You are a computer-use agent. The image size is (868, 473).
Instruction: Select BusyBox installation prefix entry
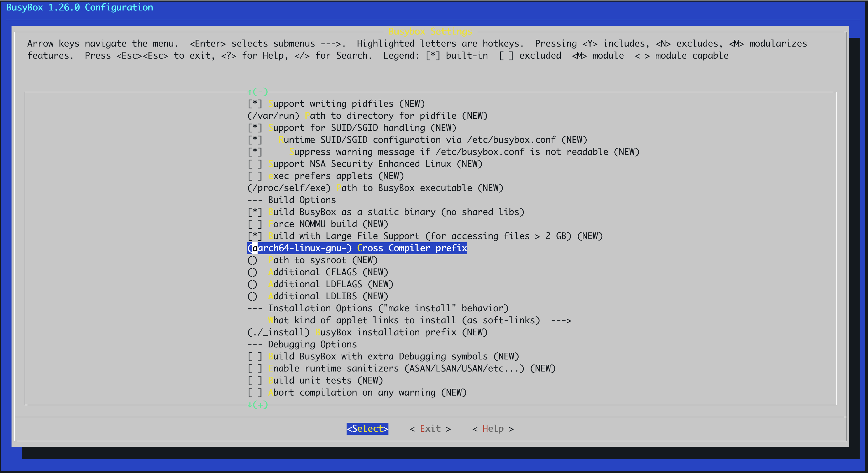tap(368, 333)
